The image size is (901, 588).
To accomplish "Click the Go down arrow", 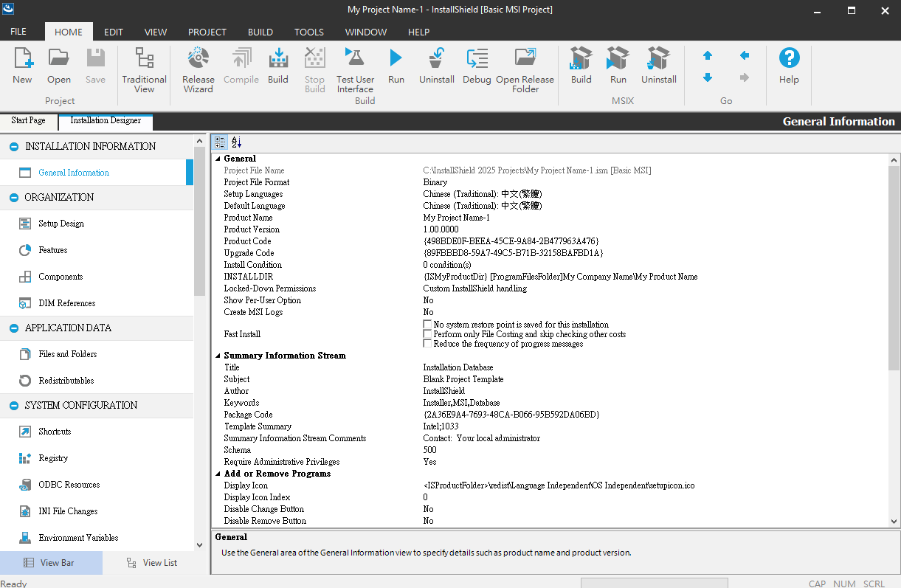I will (x=708, y=77).
